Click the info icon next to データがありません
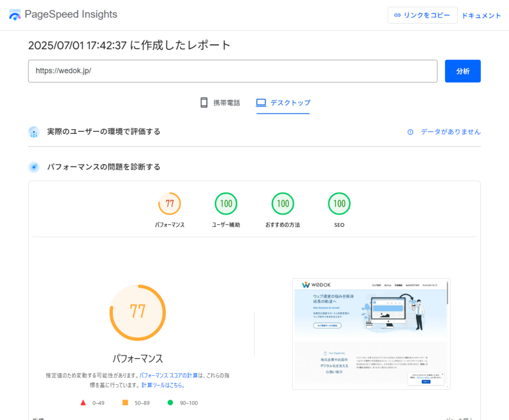The width and height of the screenshot is (509, 420). click(410, 132)
